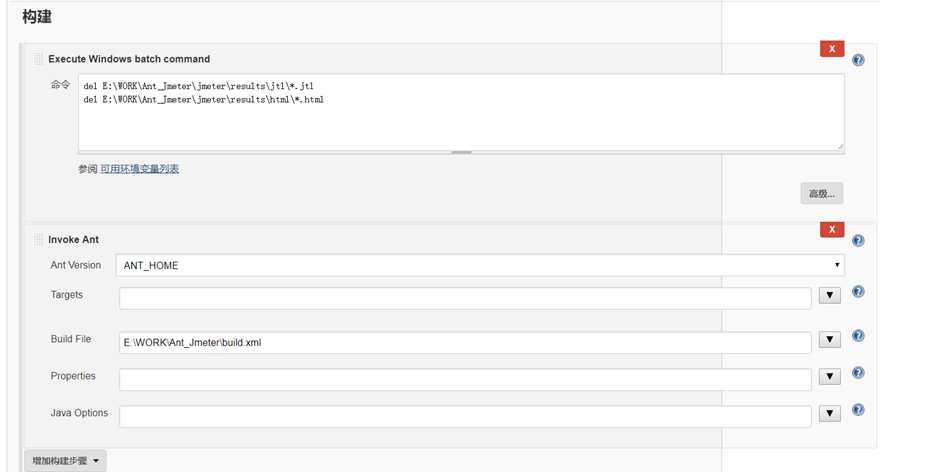This screenshot has width=925, height=472.
Task: Expand the Build File field arrow
Action: tap(829, 339)
